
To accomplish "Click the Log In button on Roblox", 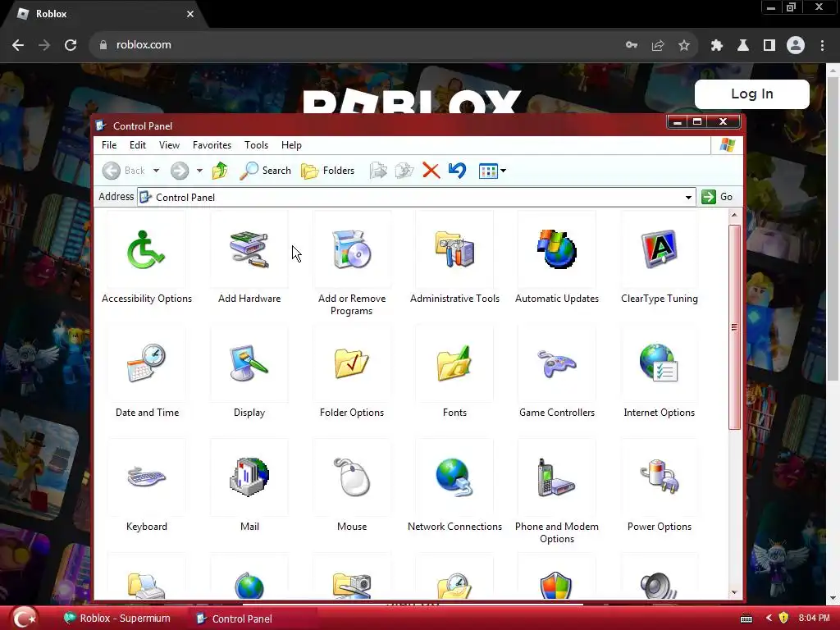I will (751, 94).
